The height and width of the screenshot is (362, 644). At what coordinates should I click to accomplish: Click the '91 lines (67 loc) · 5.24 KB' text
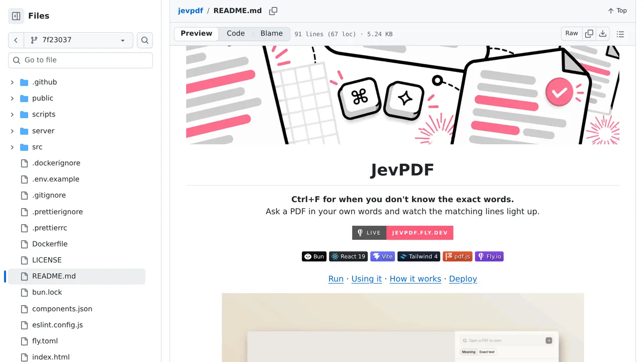pyautogui.click(x=343, y=34)
